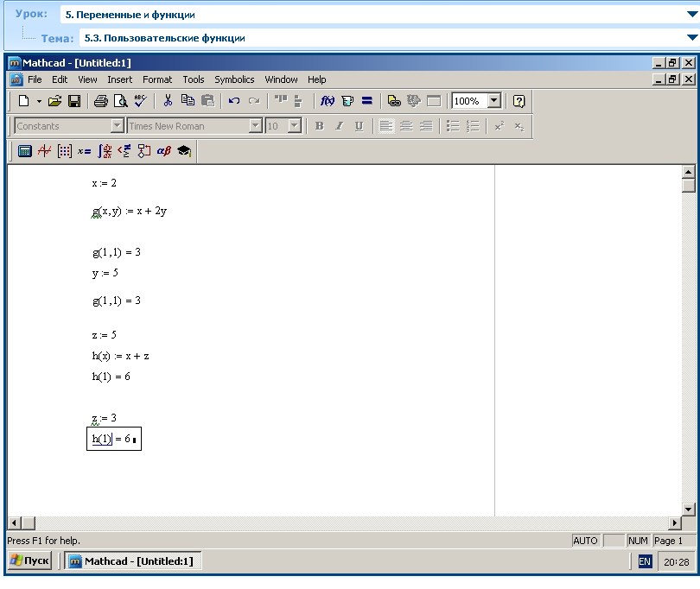Open Vector and Matrix palette
The height and width of the screenshot is (589, 700).
[64, 151]
